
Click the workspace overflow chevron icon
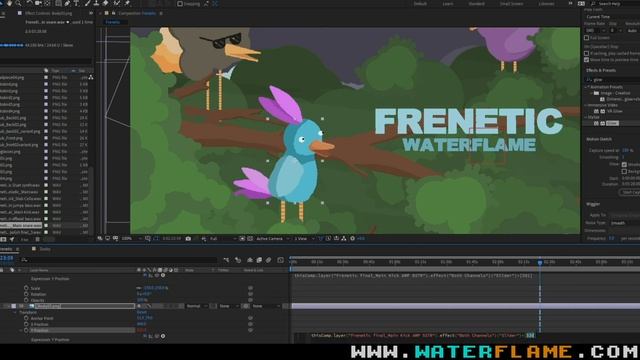coord(570,4)
